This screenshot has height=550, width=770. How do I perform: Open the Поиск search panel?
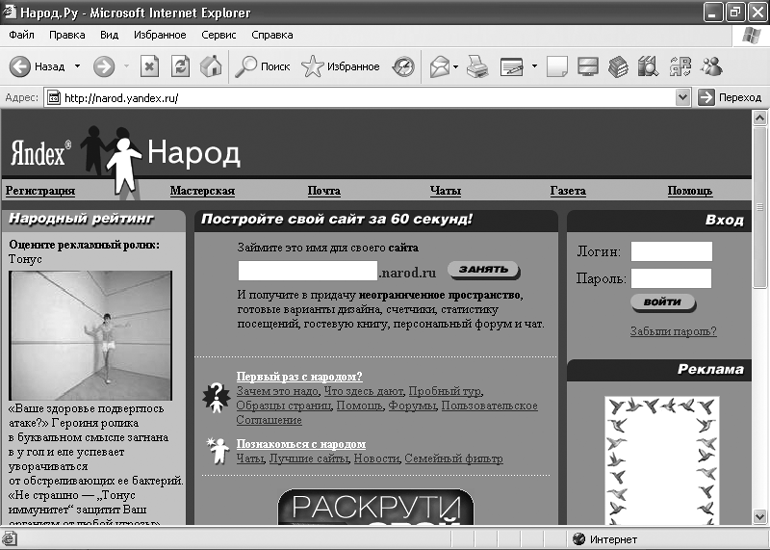[263, 67]
